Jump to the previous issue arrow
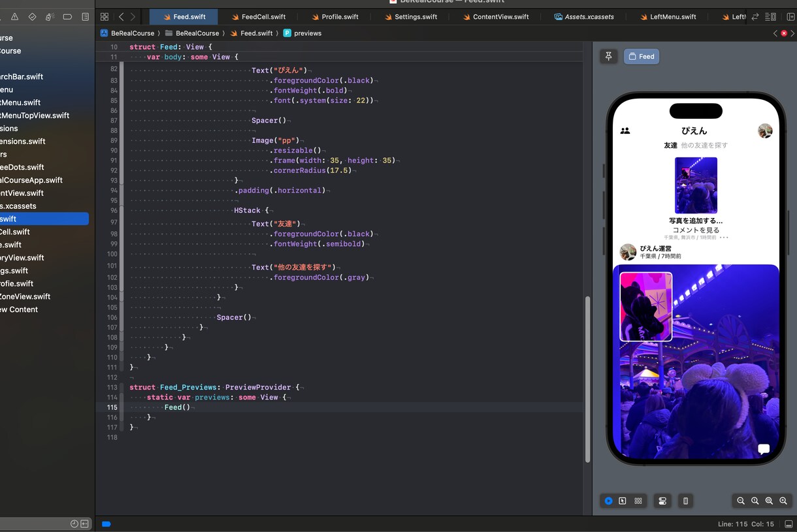Viewport: 797px width, 532px height. pos(775,33)
